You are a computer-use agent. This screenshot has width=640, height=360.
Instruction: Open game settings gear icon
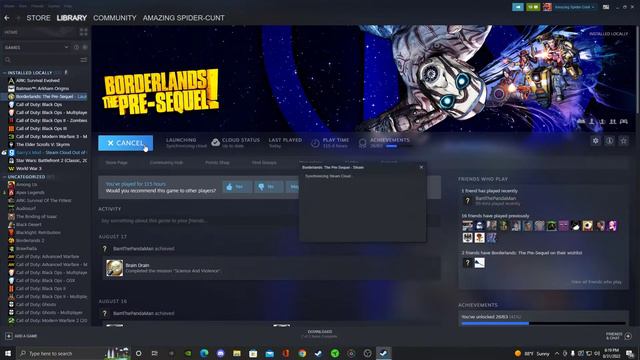pyautogui.click(x=596, y=141)
